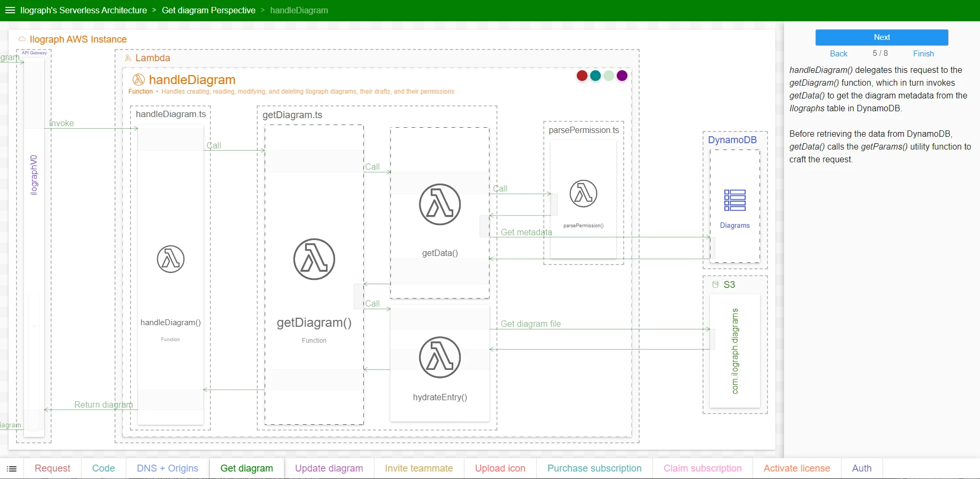Viewport: 980px width, 479px height.
Task: Click the Invoke arrow label
Action: click(62, 123)
